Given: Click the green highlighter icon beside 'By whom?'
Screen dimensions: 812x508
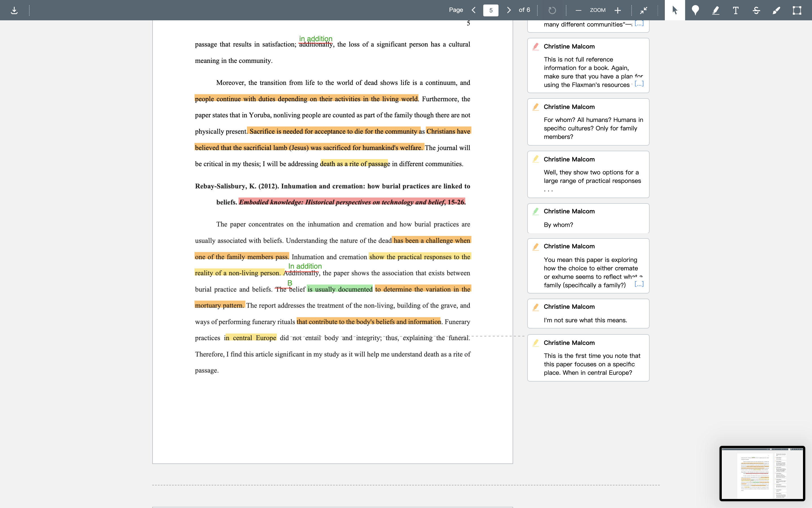Looking at the screenshot, I should point(535,211).
